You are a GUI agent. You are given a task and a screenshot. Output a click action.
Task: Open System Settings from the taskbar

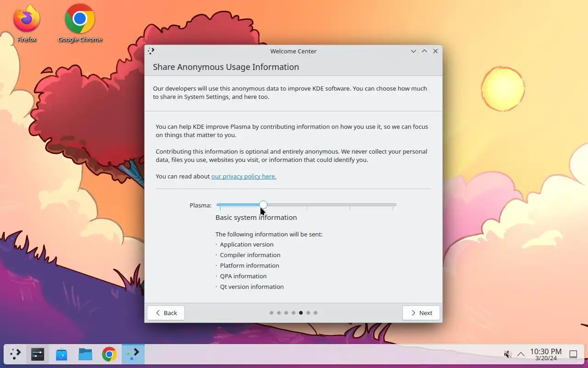pos(38,354)
